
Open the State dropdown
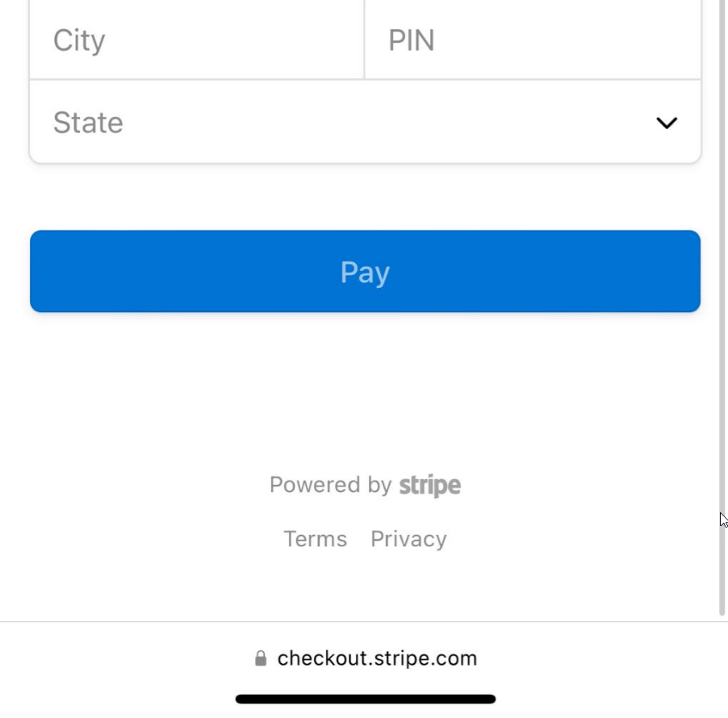[x=365, y=123]
